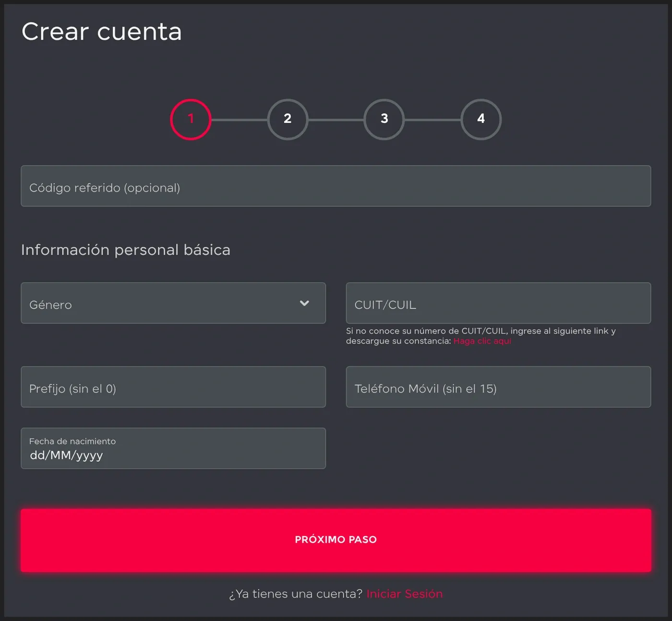Click the Género chevron arrow
The height and width of the screenshot is (621, 672).
pos(304,303)
